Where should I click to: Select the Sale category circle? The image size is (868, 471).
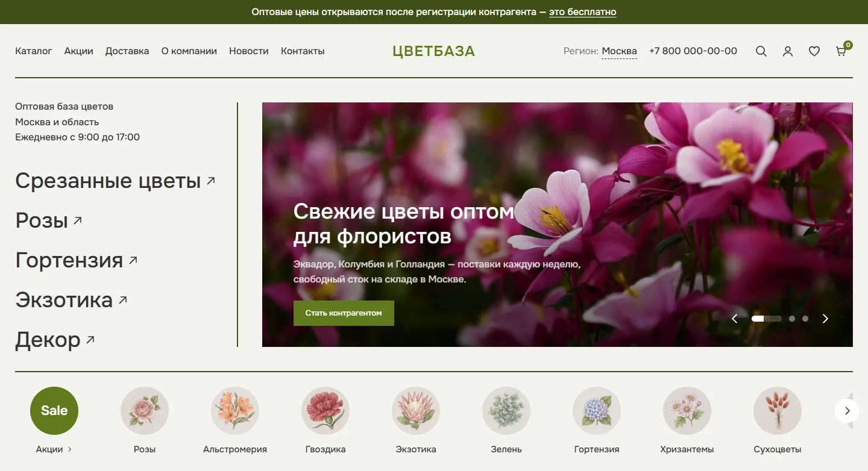[54, 411]
